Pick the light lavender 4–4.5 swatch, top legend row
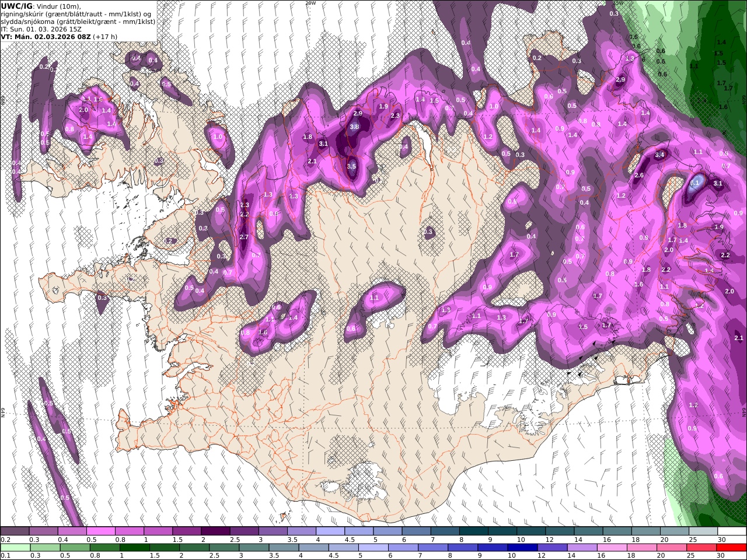The height and width of the screenshot is (560, 747). click(x=330, y=531)
